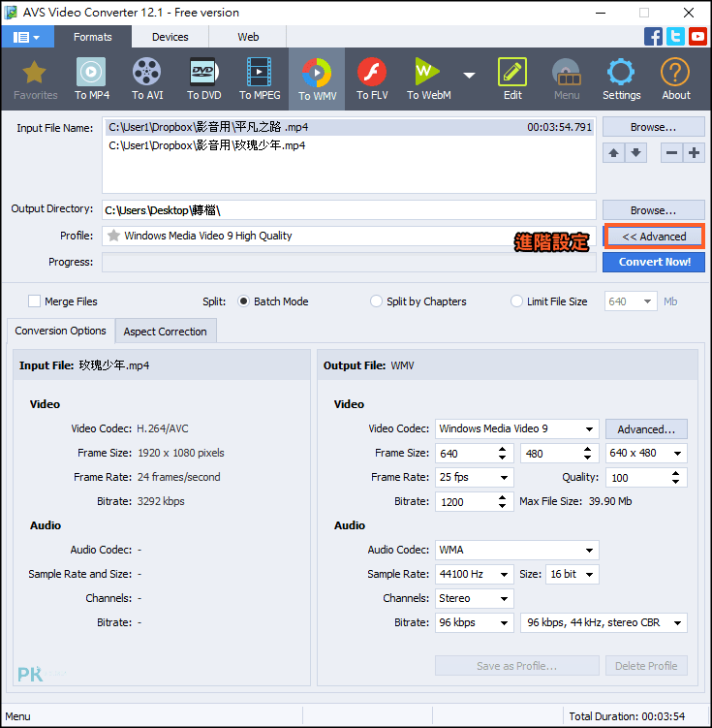Image resolution: width=712 pixels, height=728 pixels.
Task: Open the 640 Mb file size dropdown
Action: [x=647, y=301]
